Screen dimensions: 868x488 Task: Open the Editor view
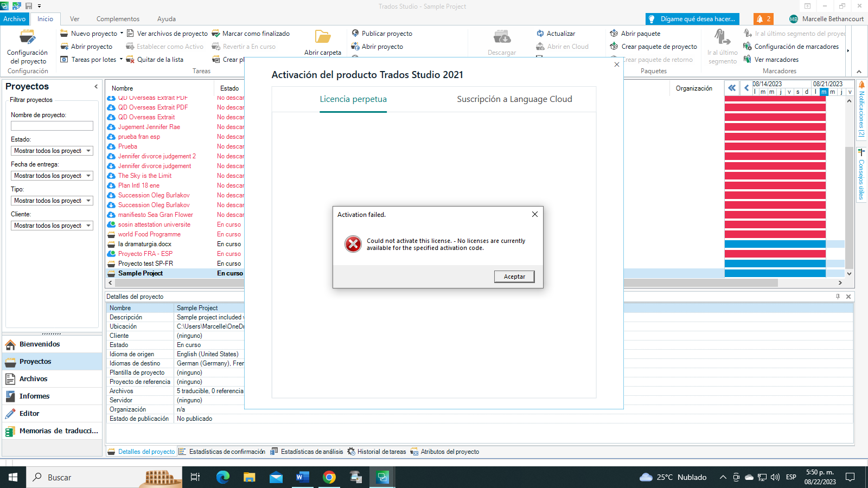(52, 414)
